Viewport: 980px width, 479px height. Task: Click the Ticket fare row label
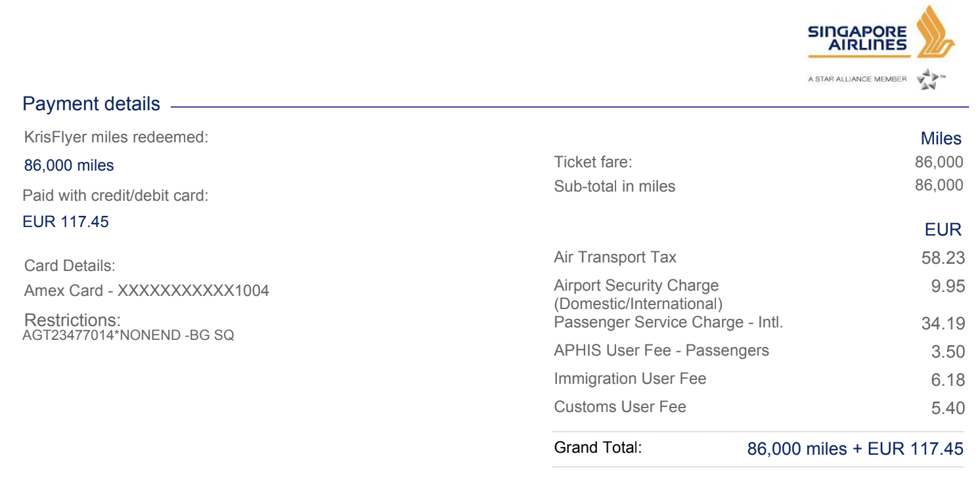pyautogui.click(x=593, y=162)
